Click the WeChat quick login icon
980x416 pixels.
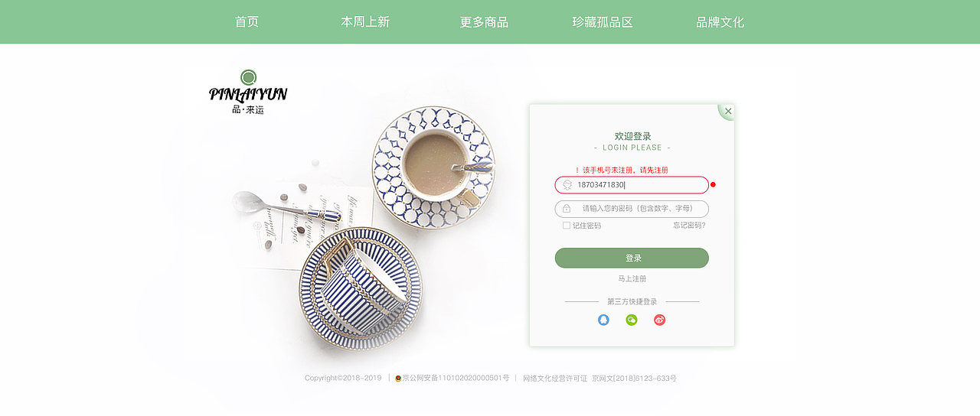pos(632,320)
